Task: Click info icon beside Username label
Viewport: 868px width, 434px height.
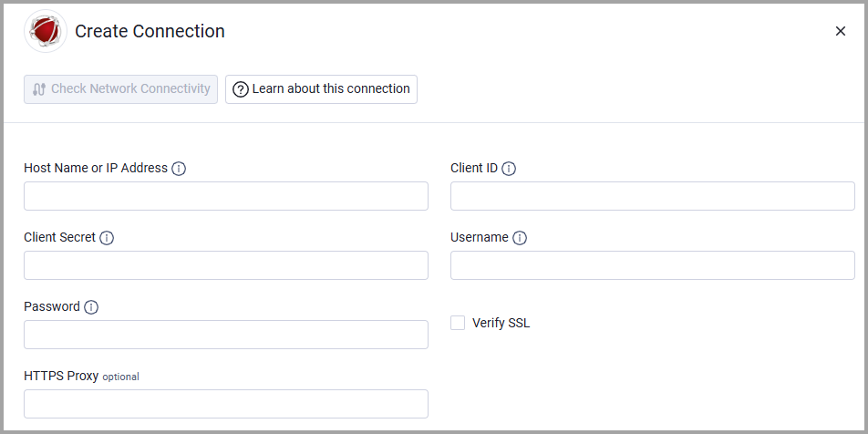Action: click(520, 238)
